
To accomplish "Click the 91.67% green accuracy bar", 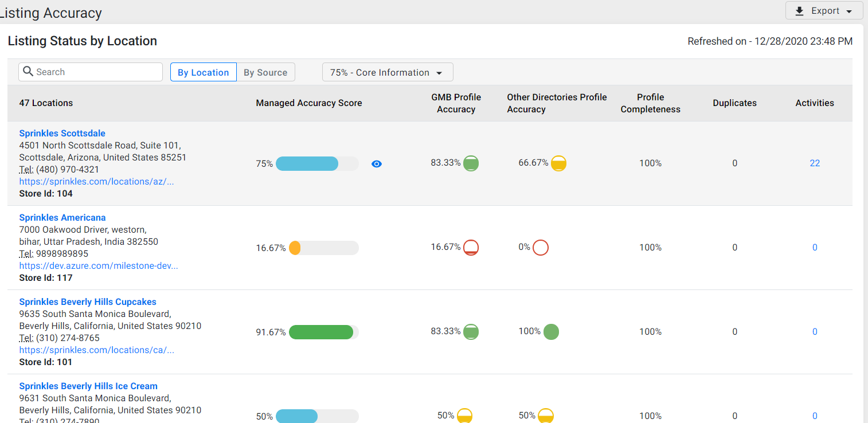I will (x=324, y=332).
